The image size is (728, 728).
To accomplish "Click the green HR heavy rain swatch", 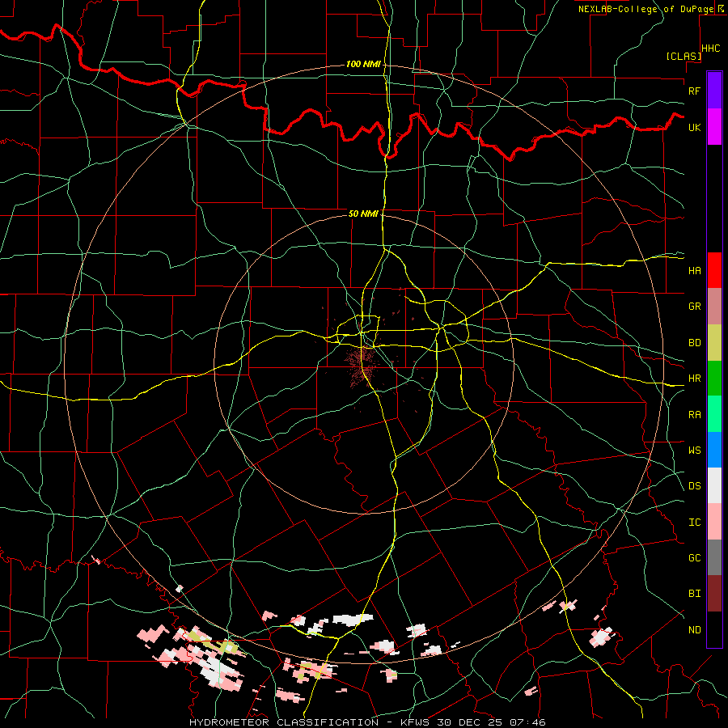I will [x=714, y=379].
